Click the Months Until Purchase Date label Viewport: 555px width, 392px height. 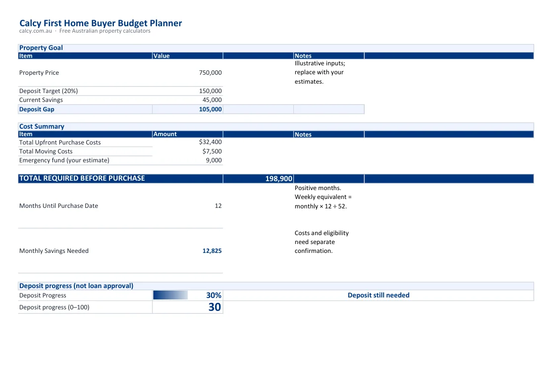(x=58, y=206)
